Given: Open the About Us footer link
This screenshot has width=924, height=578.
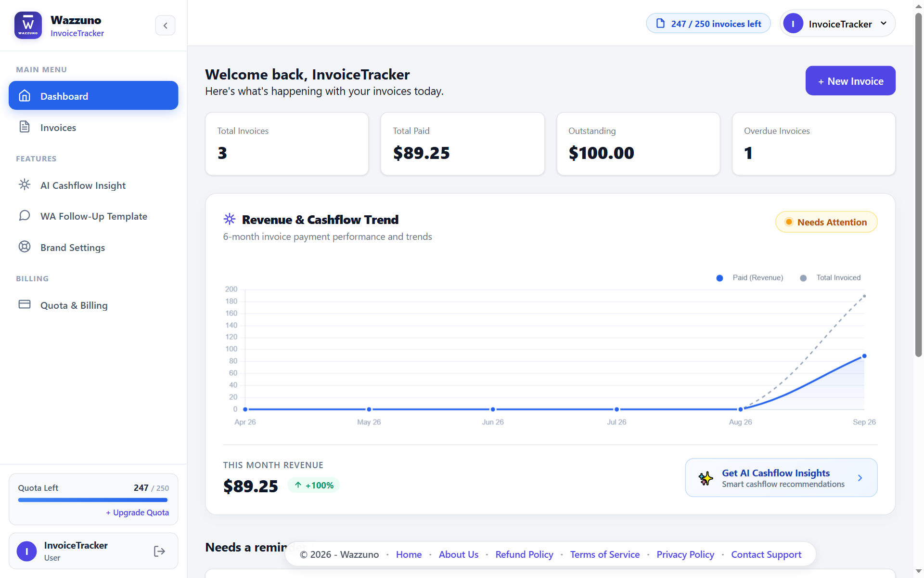Looking at the screenshot, I should click(x=458, y=554).
